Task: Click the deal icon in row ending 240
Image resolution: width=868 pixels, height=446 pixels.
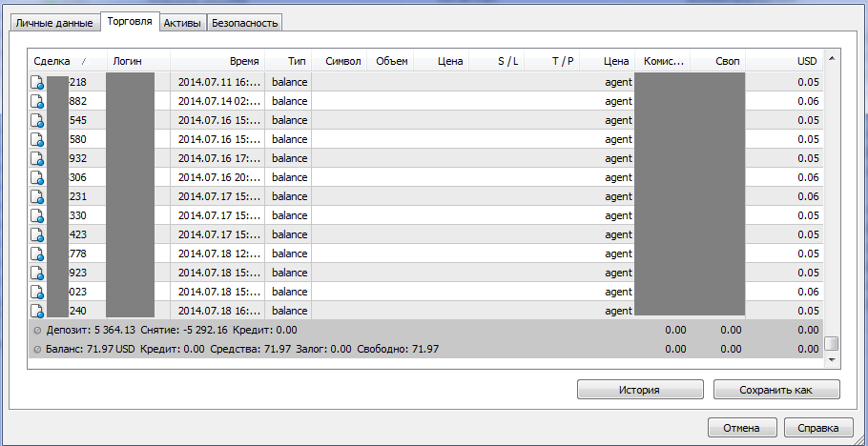Action: (x=37, y=312)
